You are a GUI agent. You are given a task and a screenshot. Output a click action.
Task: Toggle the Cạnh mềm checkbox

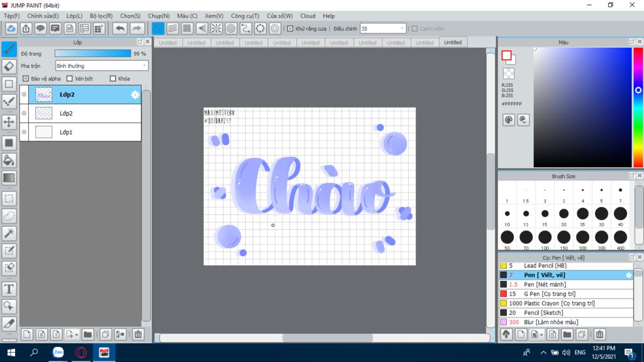[x=415, y=29]
